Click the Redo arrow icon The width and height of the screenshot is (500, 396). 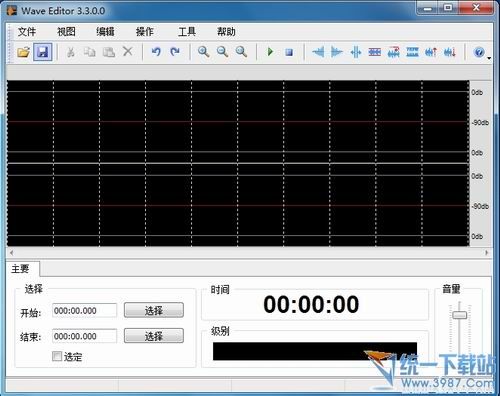click(x=175, y=52)
